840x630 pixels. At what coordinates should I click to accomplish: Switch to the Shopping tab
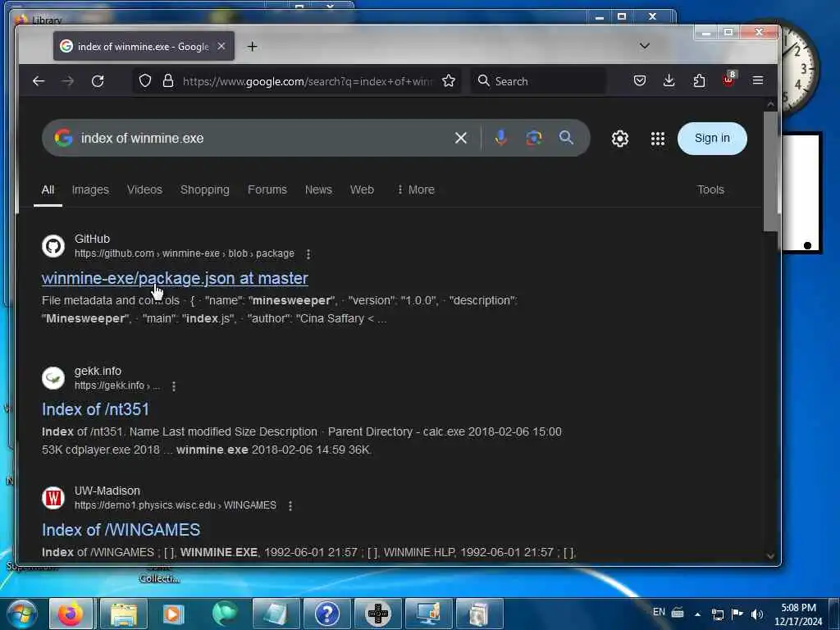click(x=204, y=189)
